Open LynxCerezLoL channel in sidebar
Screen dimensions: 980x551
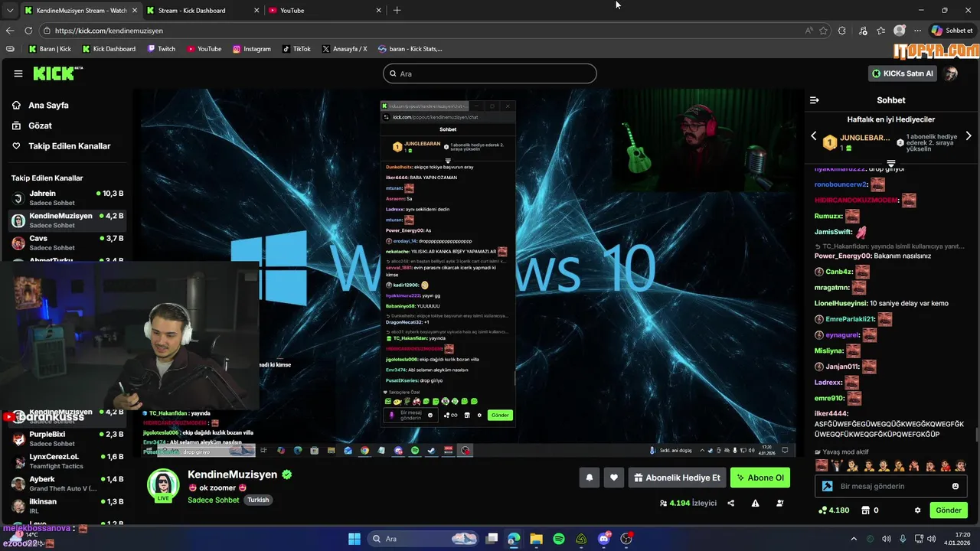point(67,461)
